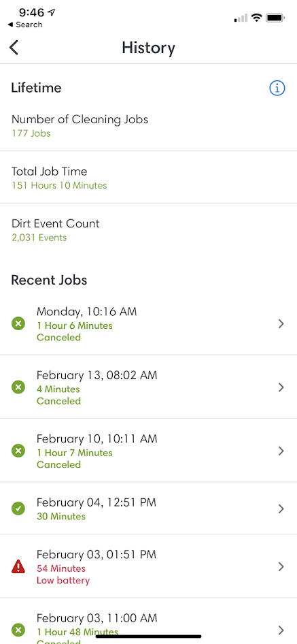
Task: Tap the canceled icon beside Monday 10:16 AM job
Action: 18,324
